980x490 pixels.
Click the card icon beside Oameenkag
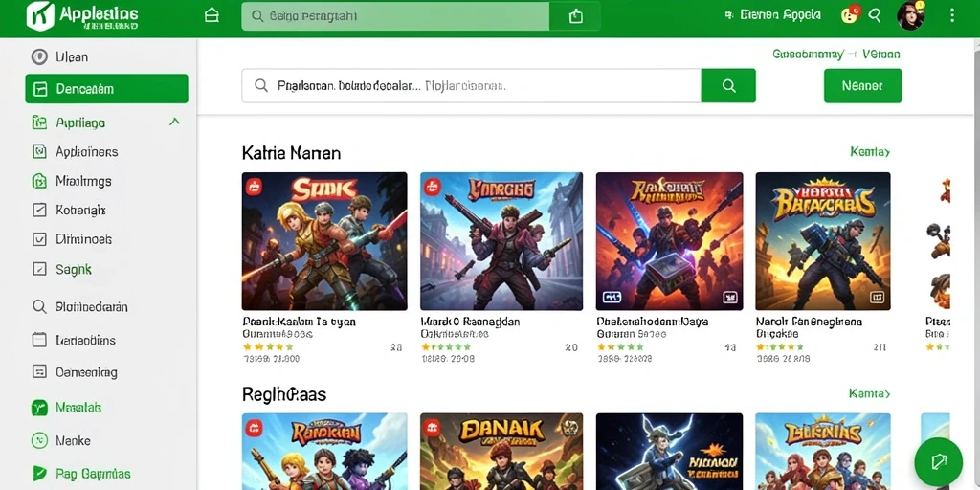point(38,372)
